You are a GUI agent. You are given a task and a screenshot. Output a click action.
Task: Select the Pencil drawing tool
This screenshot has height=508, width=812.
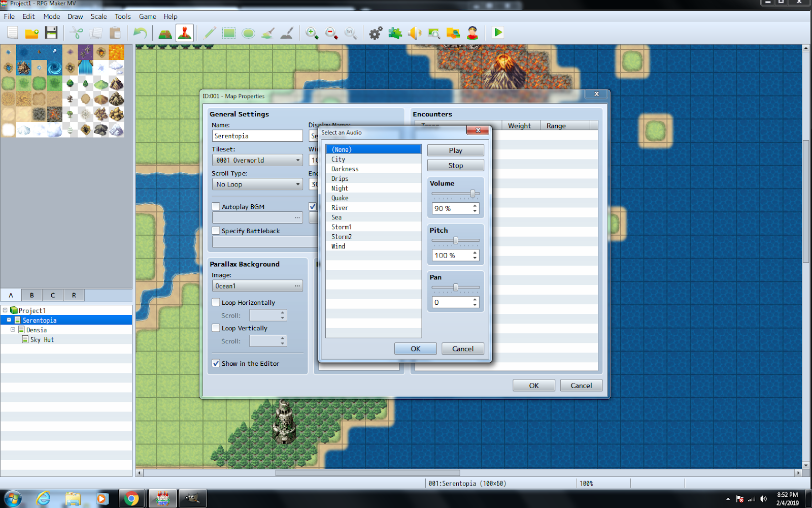[x=209, y=33]
